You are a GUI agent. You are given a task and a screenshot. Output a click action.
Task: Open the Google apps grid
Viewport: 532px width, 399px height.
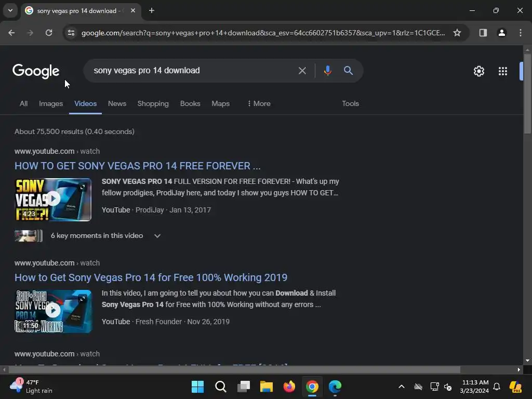tap(503, 71)
